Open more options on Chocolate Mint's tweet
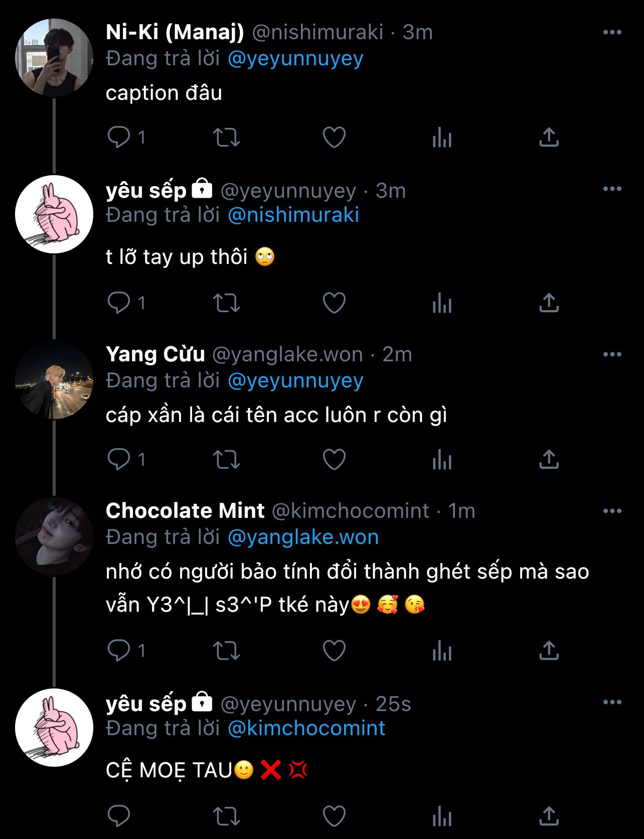The image size is (644, 839). point(612,511)
